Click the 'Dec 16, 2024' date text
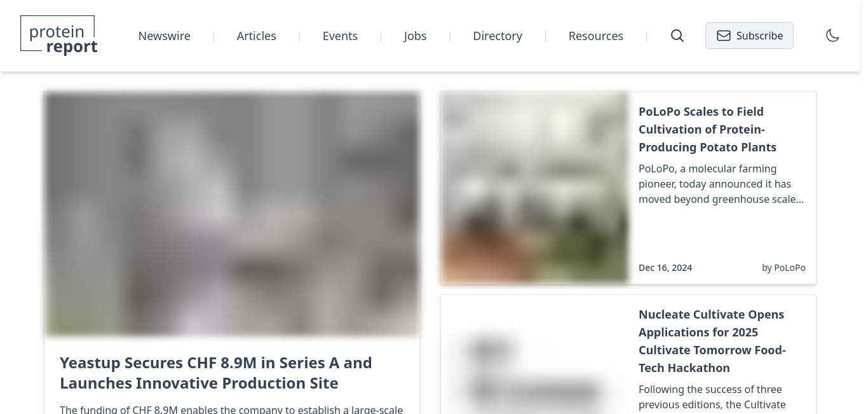The height and width of the screenshot is (414, 868). 665,268
